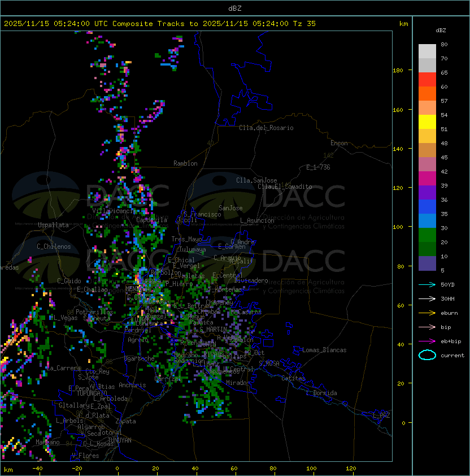Pick the slate purple 10-5 dBZ swatch
The image size is (470, 476).
[427, 263]
